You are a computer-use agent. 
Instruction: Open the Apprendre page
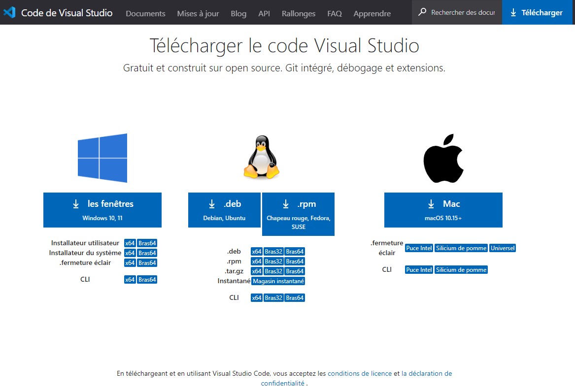(x=372, y=14)
